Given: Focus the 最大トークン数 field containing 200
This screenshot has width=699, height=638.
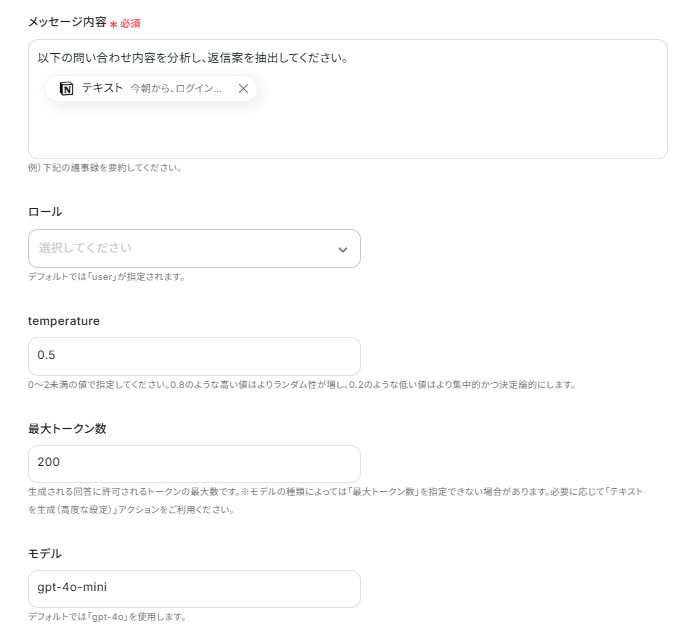Looking at the screenshot, I should (194, 463).
